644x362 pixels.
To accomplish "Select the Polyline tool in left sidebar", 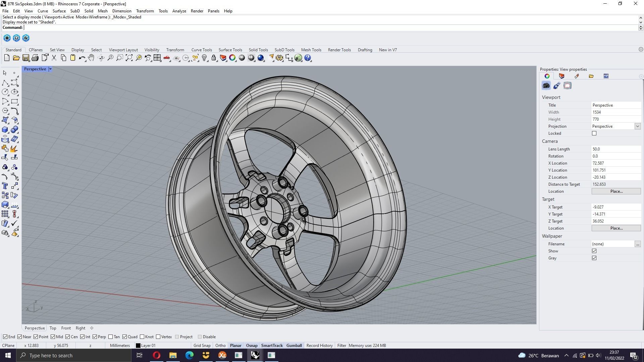I will click(5, 82).
